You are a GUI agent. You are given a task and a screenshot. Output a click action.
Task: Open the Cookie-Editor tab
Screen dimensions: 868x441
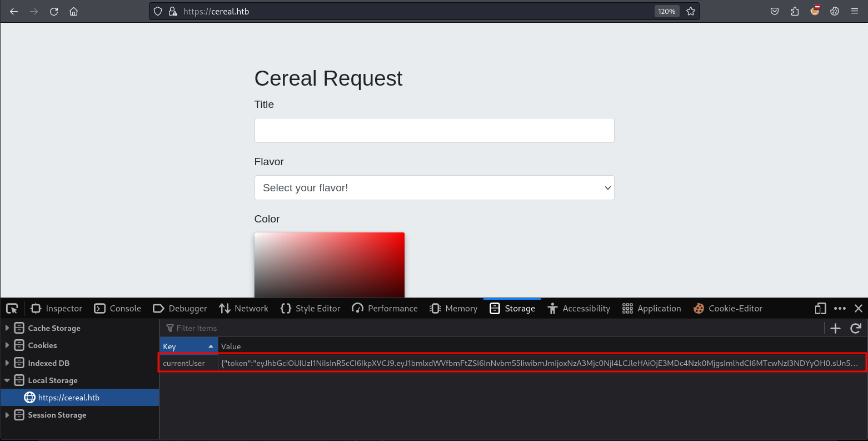pos(728,309)
